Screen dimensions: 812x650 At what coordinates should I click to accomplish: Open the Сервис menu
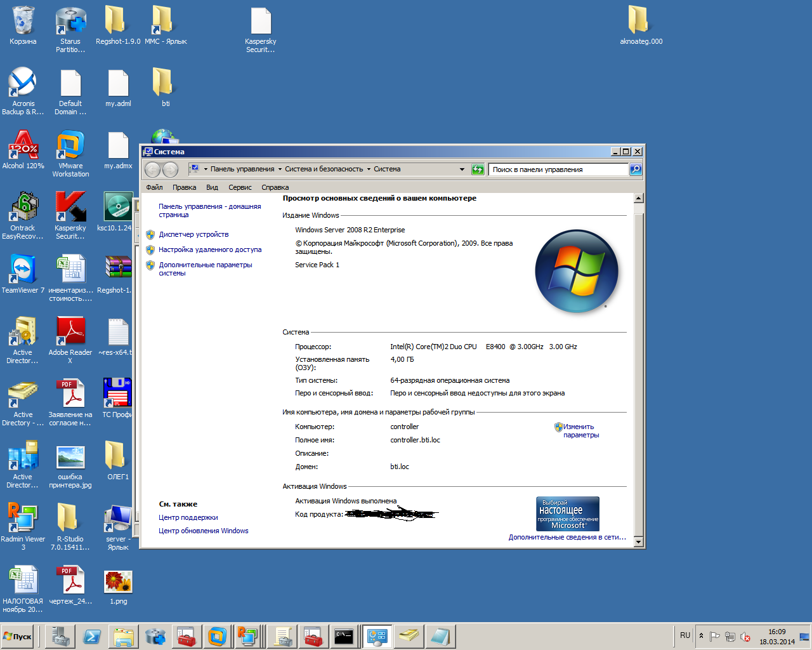click(x=240, y=187)
